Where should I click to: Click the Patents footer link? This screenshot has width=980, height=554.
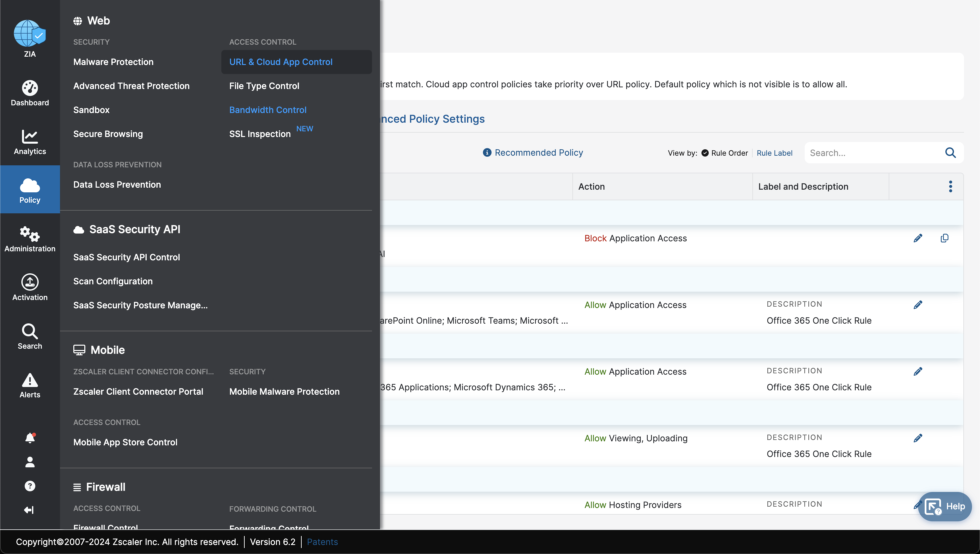tap(322, 542)
